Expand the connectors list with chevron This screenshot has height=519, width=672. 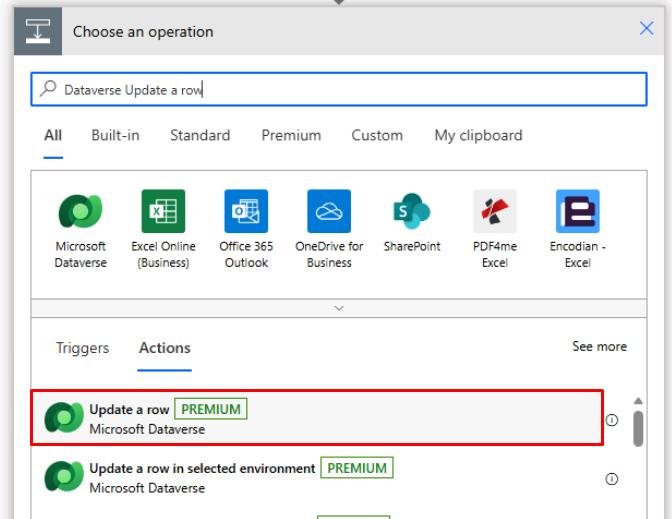tap(339, 308)
